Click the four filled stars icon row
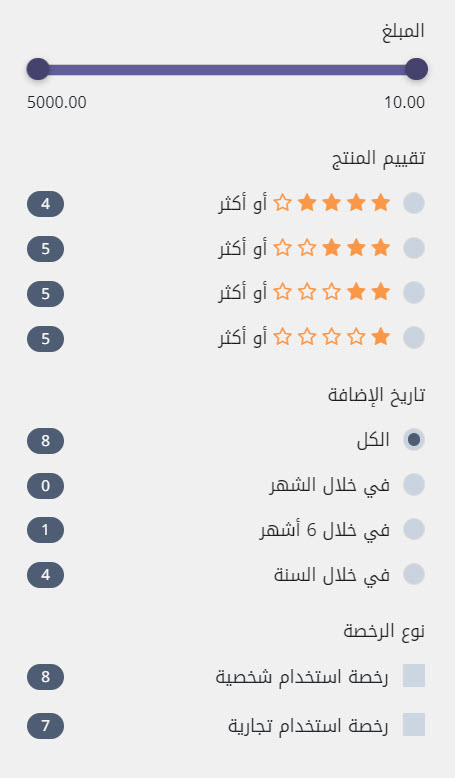Image resolution: width=455 pixels, height=778 pixels. coord(344,203)
